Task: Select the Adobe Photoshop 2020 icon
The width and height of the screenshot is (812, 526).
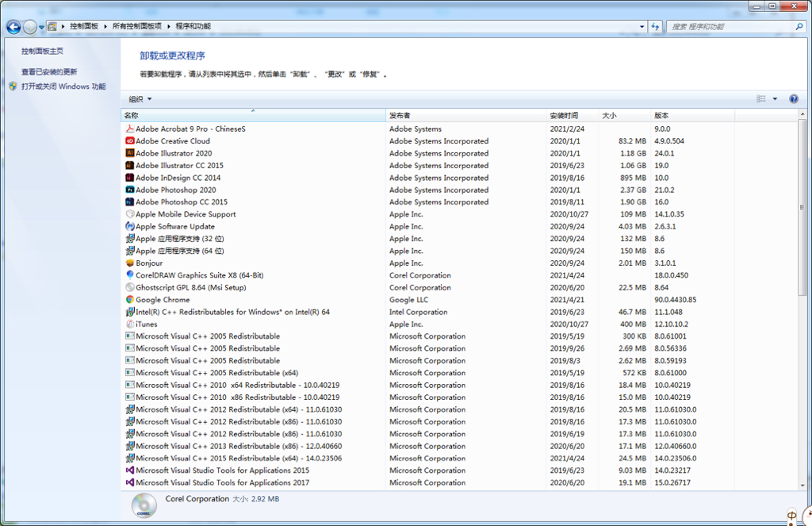Action: [x=130, y=190]
